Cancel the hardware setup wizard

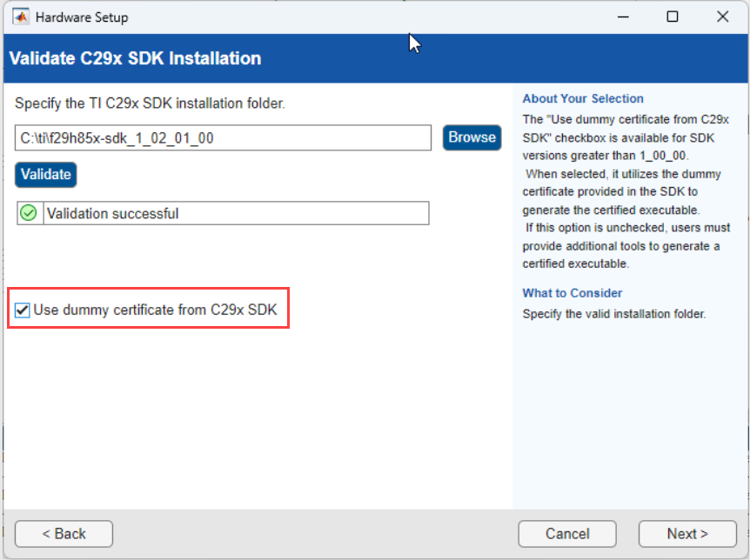click(x=567, y=533)
